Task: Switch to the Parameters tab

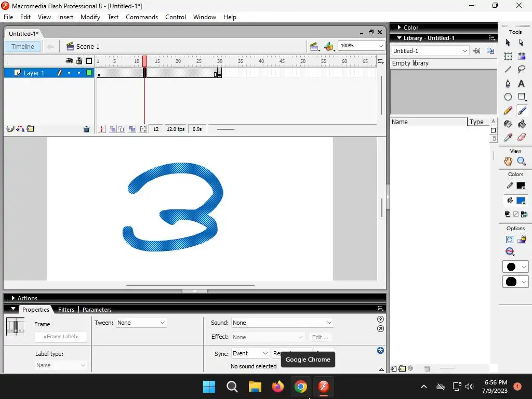Action: coord(97,310)
